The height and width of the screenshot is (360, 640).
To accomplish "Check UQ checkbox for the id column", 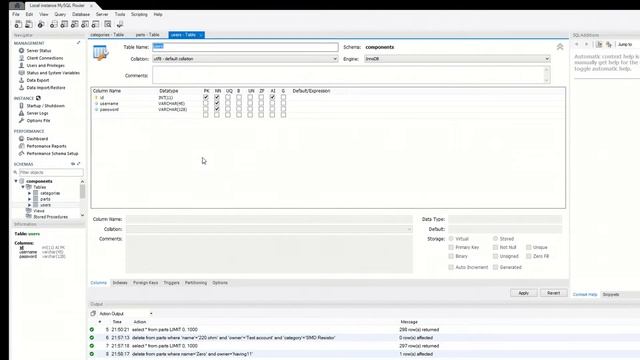I will click(x=228, y=98).
